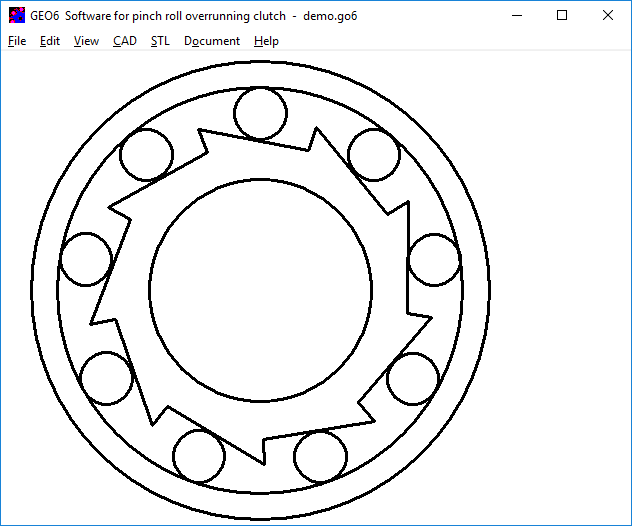Open the View menu
The height and width of the screenshot is (526, 632).
click(x=86, y=41)
